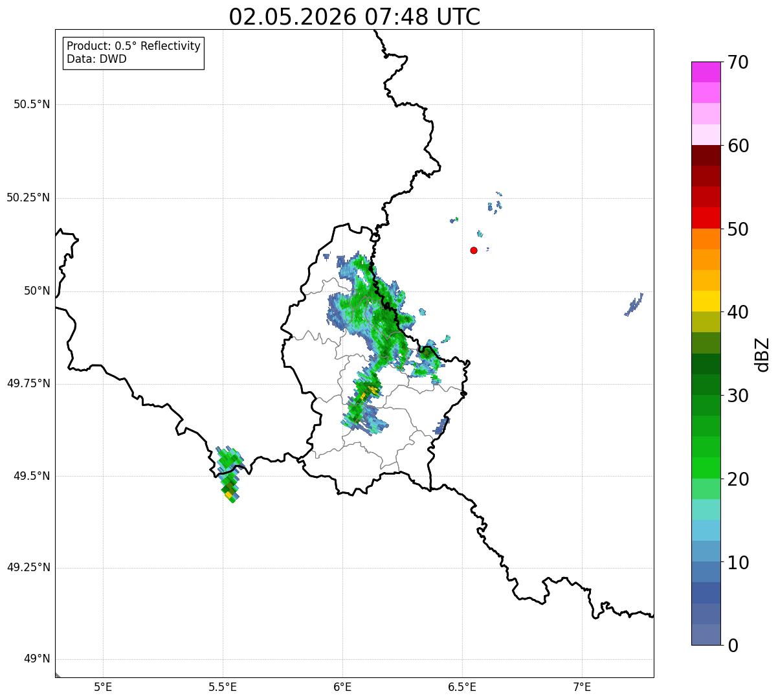Image resolution: width=778 pixels, height=700 pixels.
Task: Click the magenta swatch at 70 dBZ
Action: point(706,72)
